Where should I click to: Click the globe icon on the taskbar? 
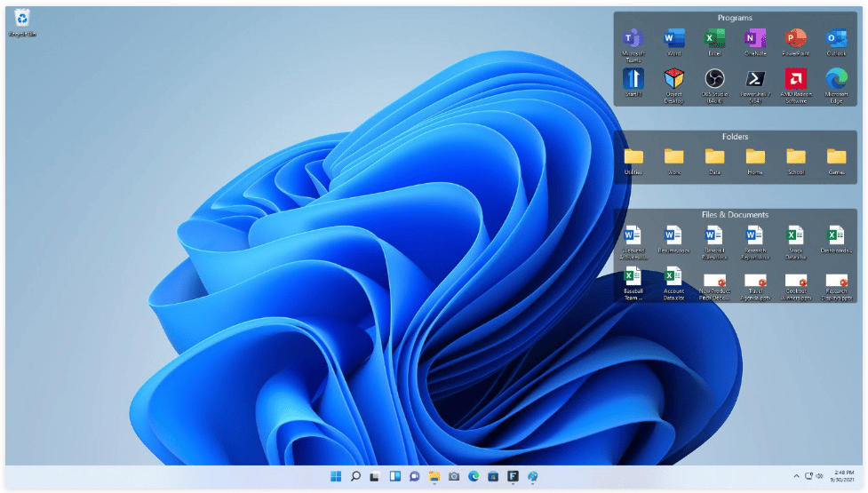click(x=532, y=476)
